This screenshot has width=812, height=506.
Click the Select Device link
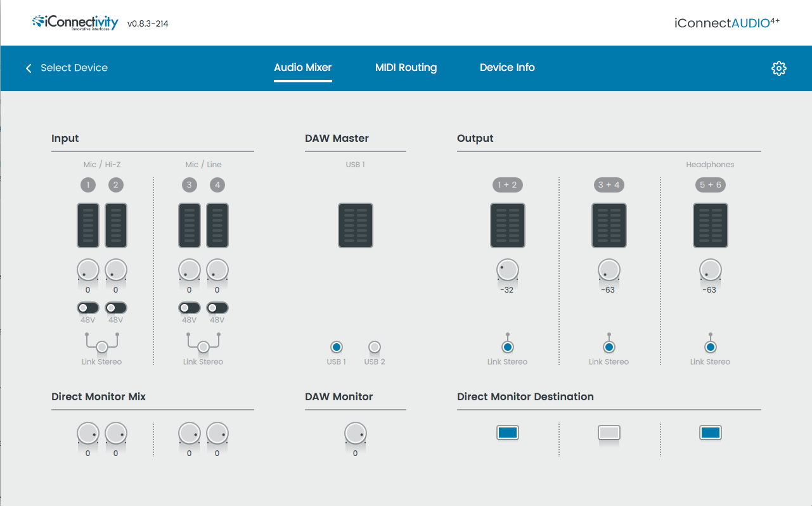pos(74,68)
